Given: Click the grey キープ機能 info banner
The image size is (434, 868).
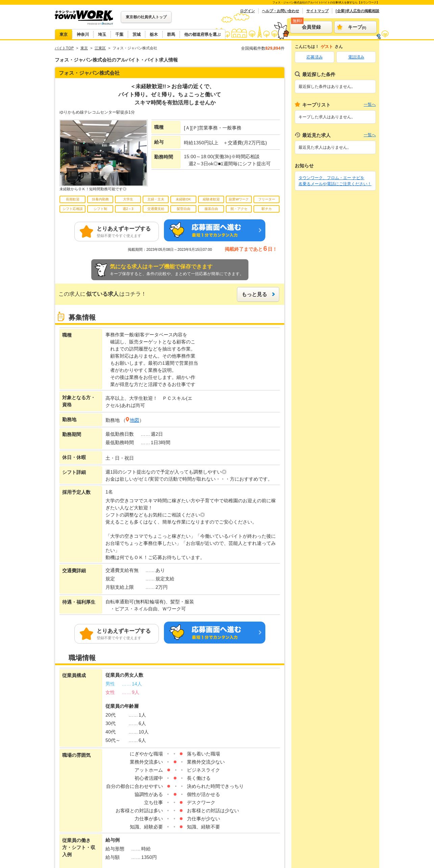Looking at the screenshot, I should tap(170, 270).
